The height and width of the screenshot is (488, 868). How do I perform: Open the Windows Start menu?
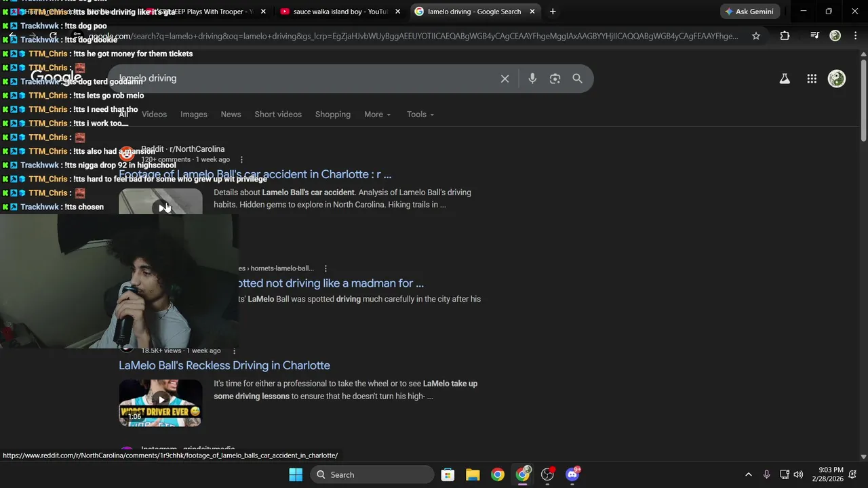click(296, 474)
